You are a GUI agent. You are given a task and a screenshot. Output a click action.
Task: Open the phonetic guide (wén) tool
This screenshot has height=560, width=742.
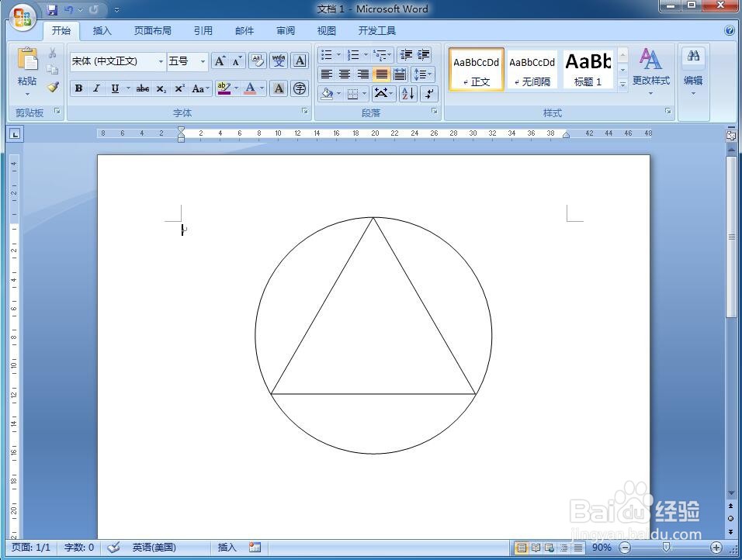[x=279, y=61]
